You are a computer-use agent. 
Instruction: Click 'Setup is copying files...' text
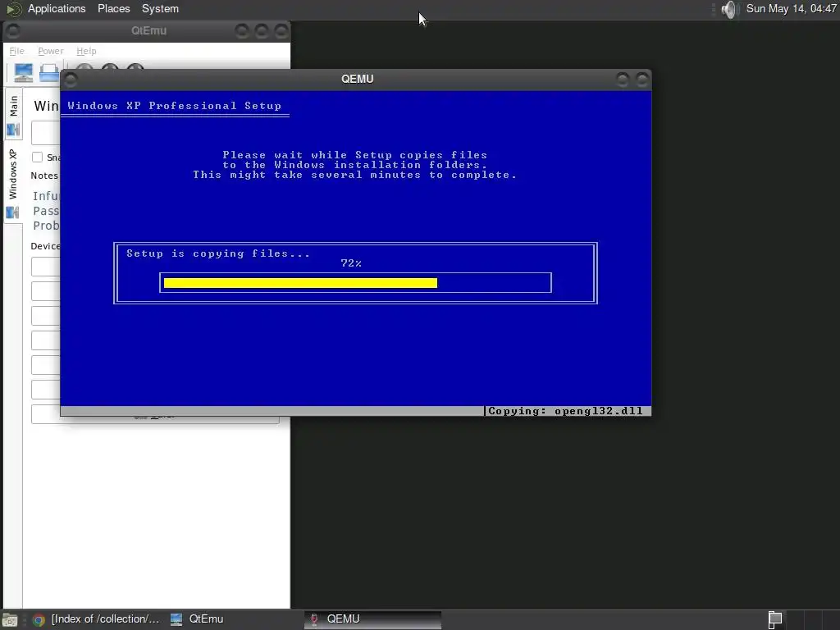coord(218,253)
